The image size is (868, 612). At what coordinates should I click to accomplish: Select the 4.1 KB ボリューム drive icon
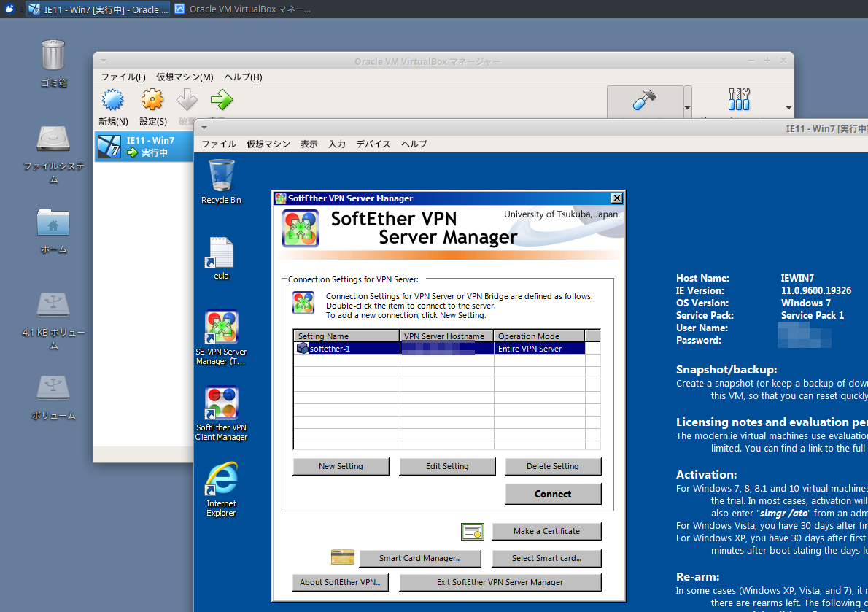tap(53, 304)
